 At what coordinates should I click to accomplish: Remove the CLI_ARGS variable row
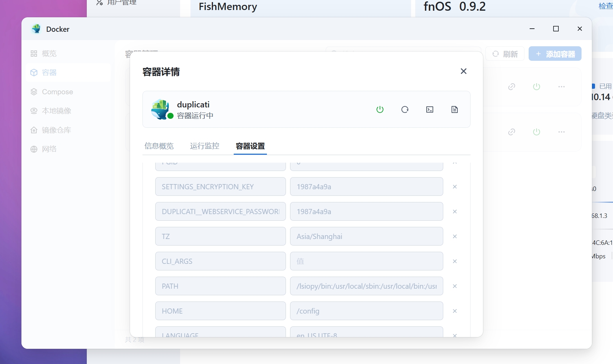(455, 261)
